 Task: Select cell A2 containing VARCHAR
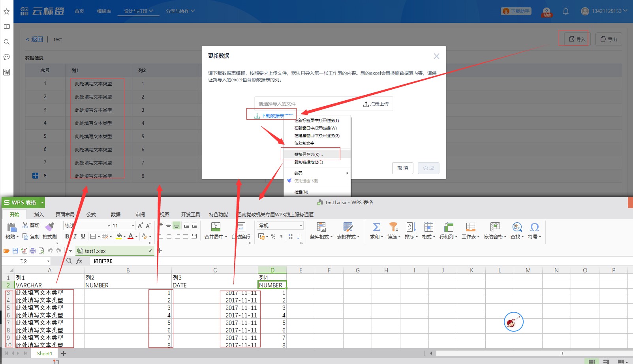[49, 285]
